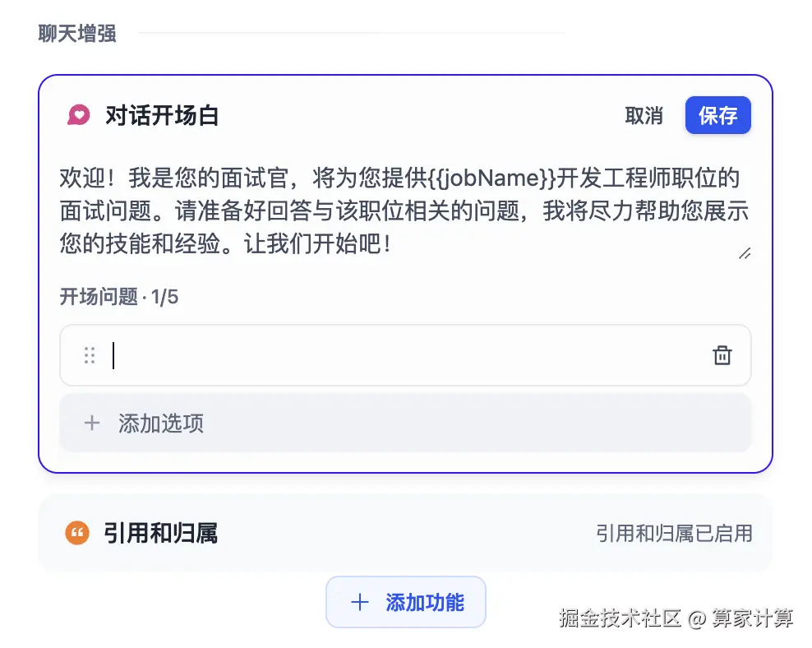Click the 引用和归属已启用 status text
Image resolution: width=812 pixels, height=648 pixels.
point(674,533)
